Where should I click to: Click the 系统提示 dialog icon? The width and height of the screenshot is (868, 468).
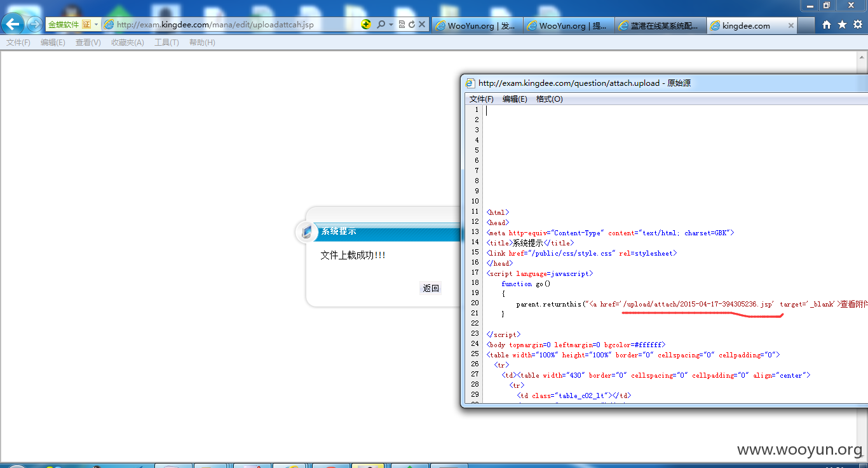pyautogui.click(x=306, y=232)
